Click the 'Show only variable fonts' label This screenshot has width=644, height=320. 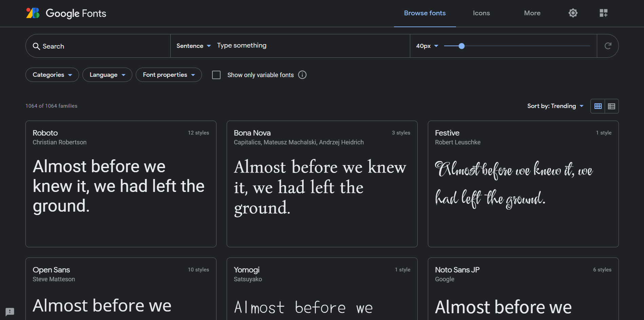[261, 75]
